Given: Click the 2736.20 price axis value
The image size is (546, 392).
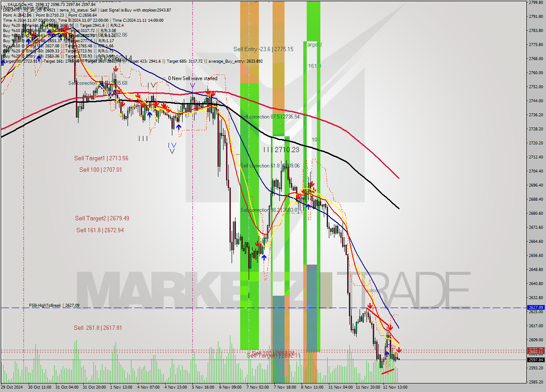Looking at the screenshot, I should click(x=536, y=115).
